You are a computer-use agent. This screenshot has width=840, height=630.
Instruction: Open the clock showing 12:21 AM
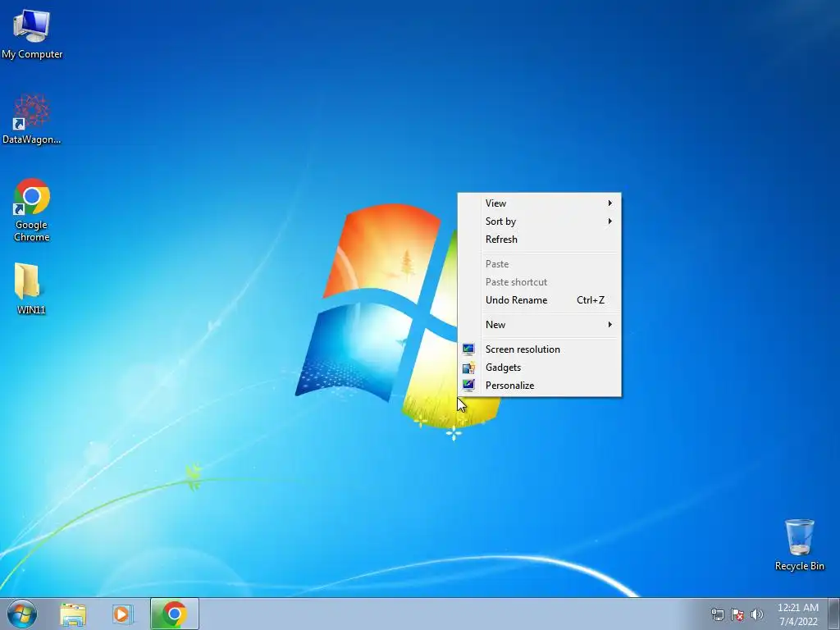pos(797,614)
